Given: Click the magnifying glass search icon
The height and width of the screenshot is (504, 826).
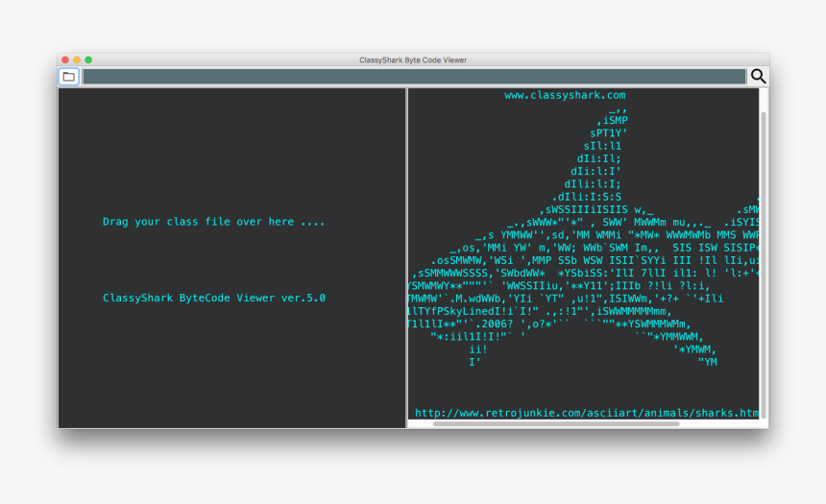Looking at the screenshot, I should point(758,77).
